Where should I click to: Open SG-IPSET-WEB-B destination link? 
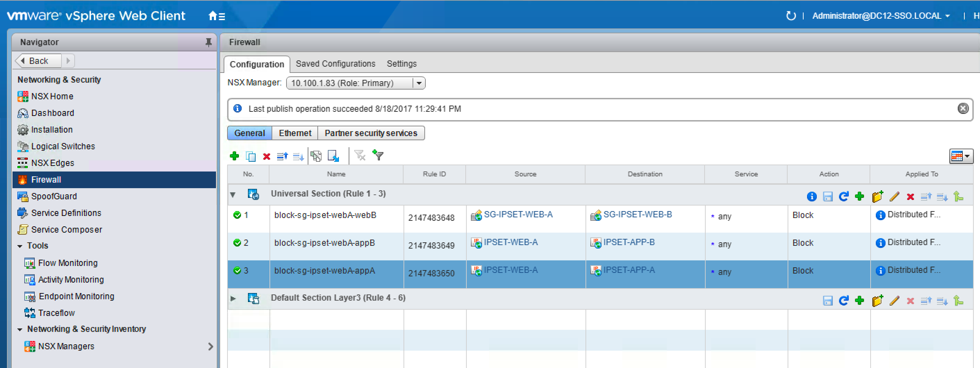pyautogui.click(x=637, y=215)
